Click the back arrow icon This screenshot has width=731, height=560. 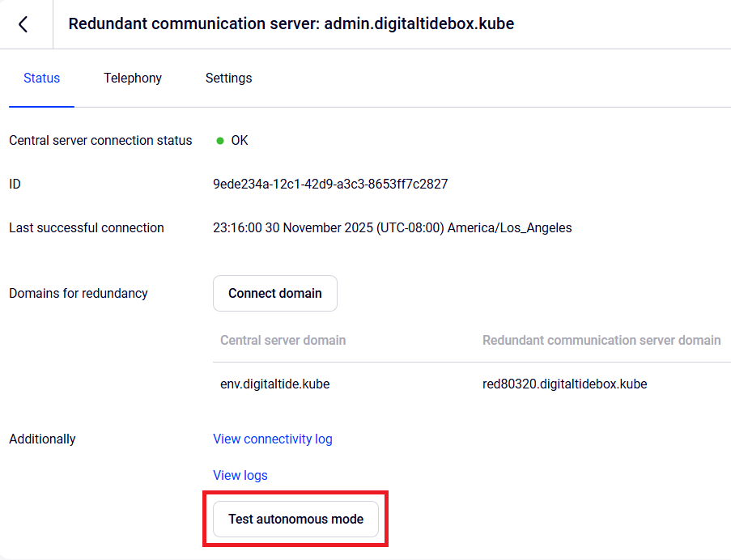coord(23,24)
